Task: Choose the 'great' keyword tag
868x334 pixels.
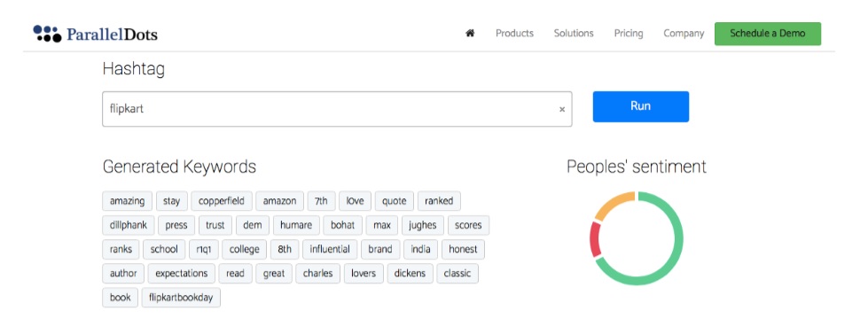Action: (274, 273)
